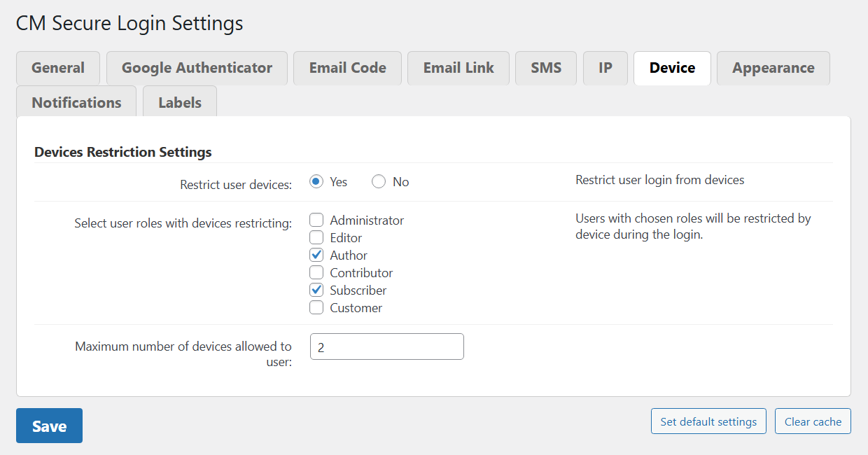This screenshot has width=868, height=455.
Task: Switch to the General settings tab
Action: pos(58,68)
